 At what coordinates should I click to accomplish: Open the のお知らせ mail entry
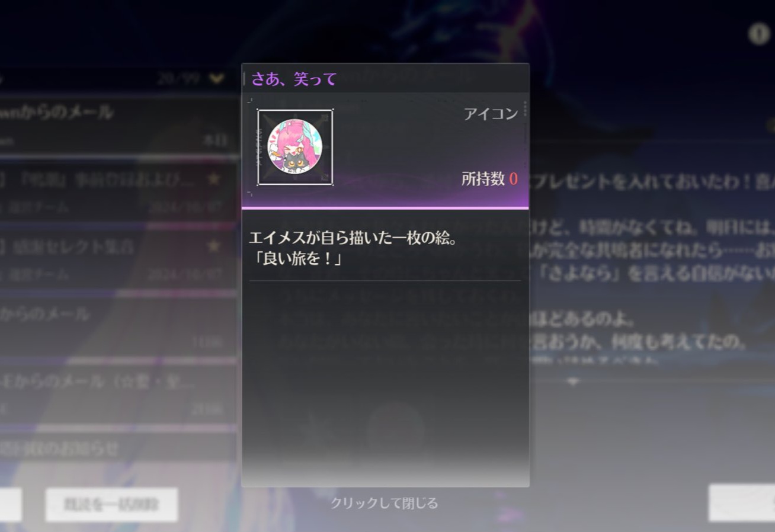coord(119,448)
